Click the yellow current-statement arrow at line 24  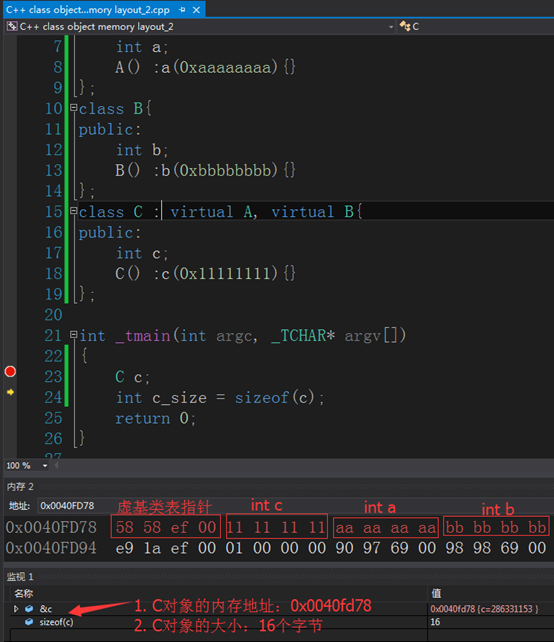pos(10,392)
